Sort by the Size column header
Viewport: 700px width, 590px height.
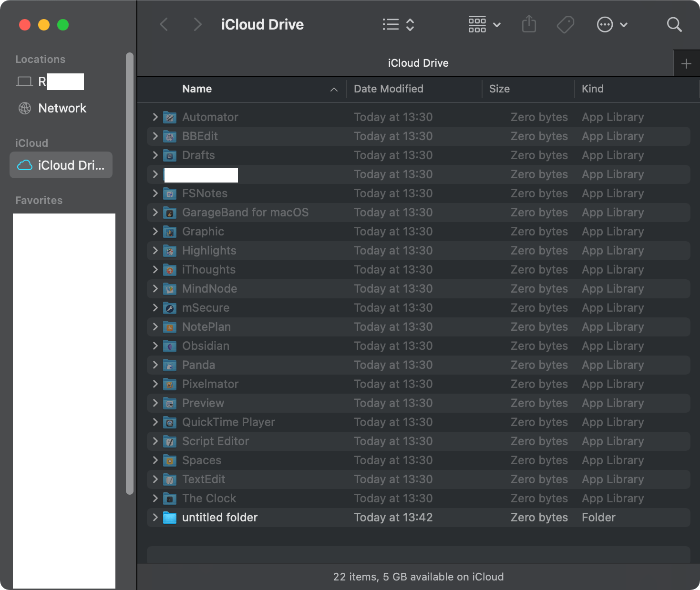pyautogui.click(x=528, y=89)
